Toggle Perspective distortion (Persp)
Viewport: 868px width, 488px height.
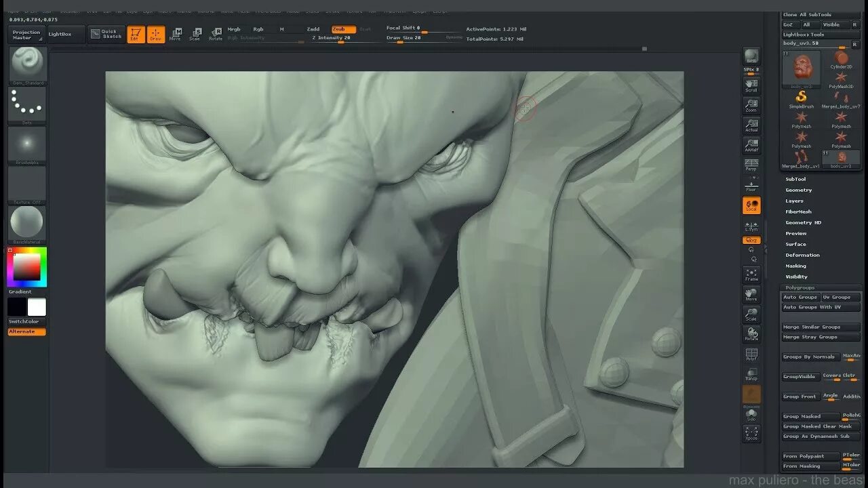point(751,165)
